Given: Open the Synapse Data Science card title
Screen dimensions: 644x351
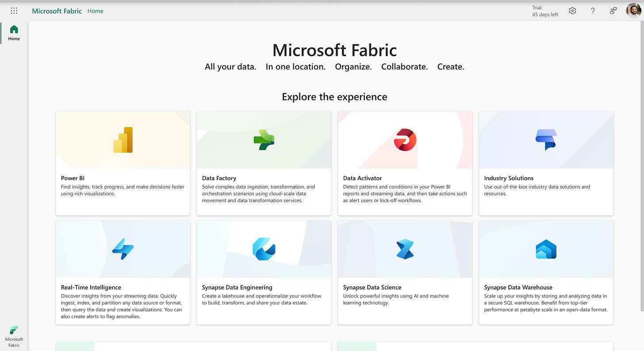Looking at the screenshot, I should click(372, 287).
